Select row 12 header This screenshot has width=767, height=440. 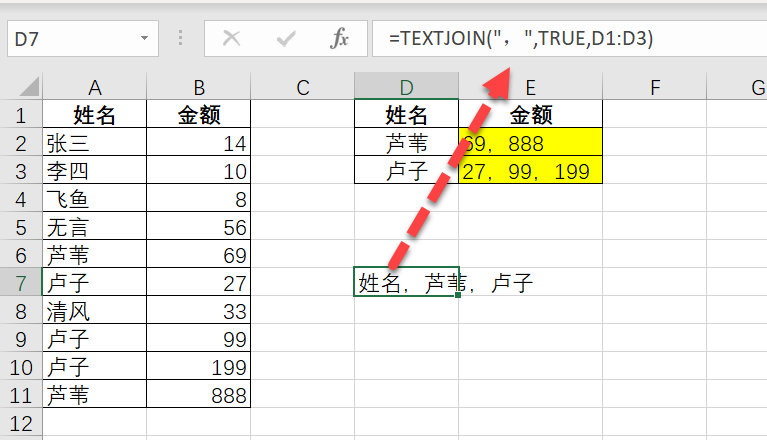pyautogui.click(x=21, y=423)
